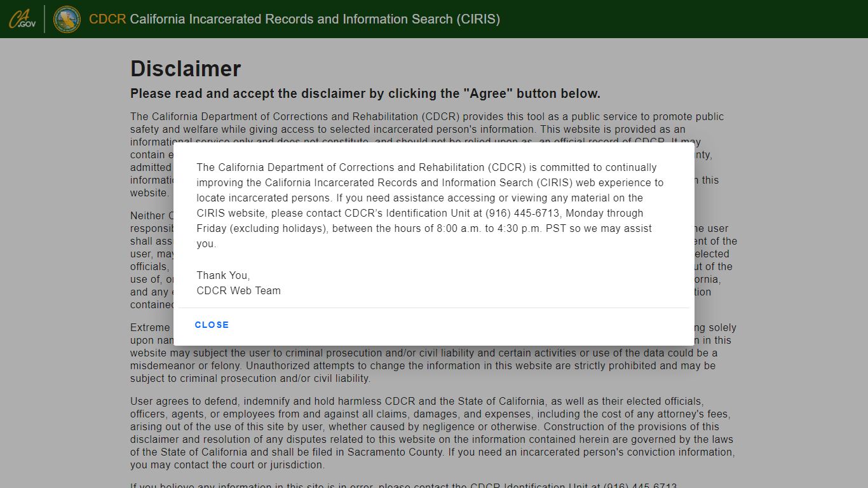
Task: Click the Disclaimer page heading
Action: 185,69
